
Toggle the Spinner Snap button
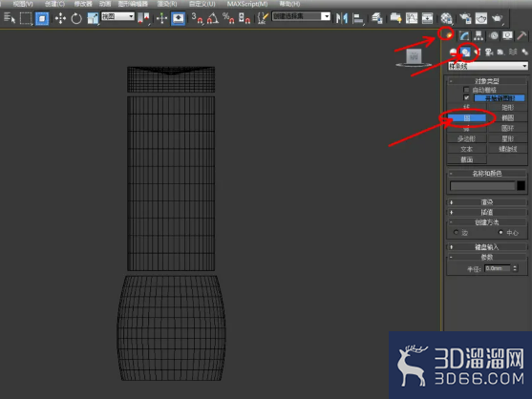[x=245, y=18]
